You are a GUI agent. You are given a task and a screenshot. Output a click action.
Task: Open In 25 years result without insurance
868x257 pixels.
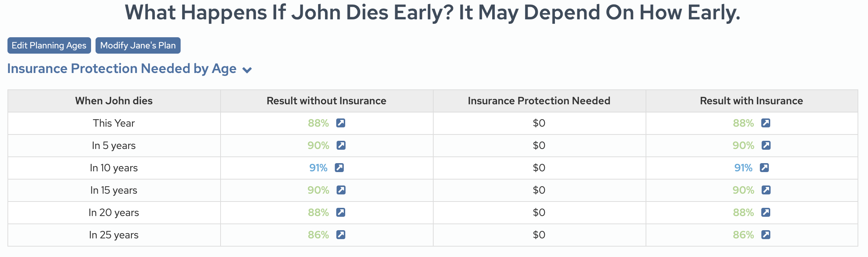pos(340,235)
